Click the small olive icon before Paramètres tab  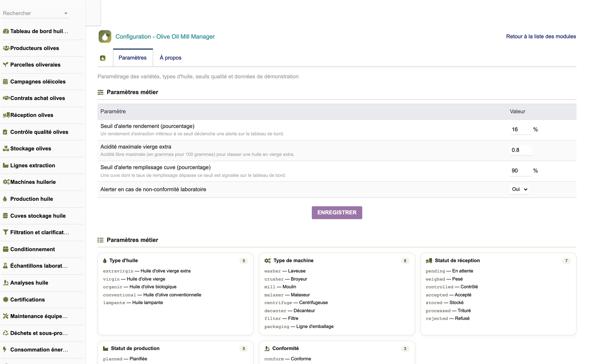tap(103, 58)
